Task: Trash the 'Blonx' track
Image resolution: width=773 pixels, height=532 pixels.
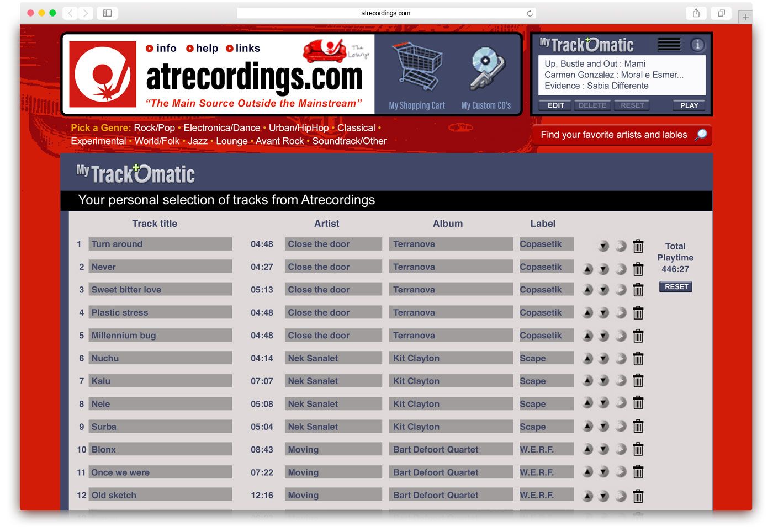Action: (638, 450)
